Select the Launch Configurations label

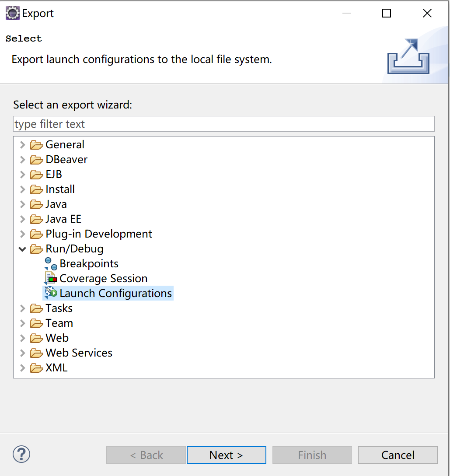coord(115,293)
